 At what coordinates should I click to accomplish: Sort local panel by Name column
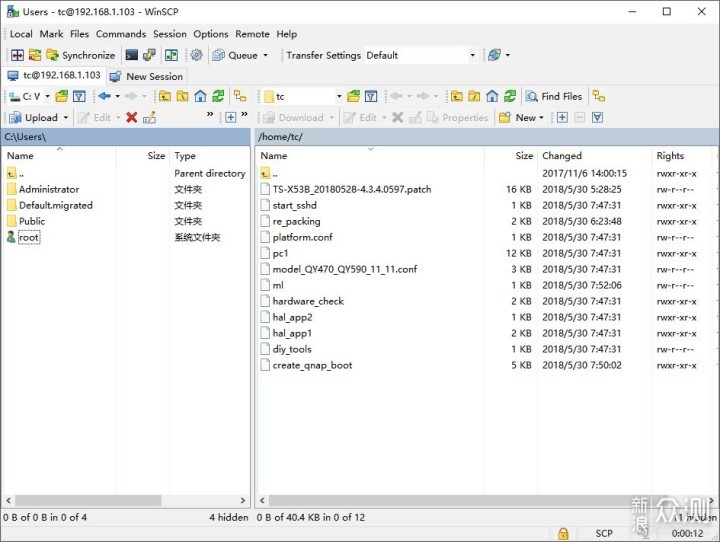click(60, 156)
